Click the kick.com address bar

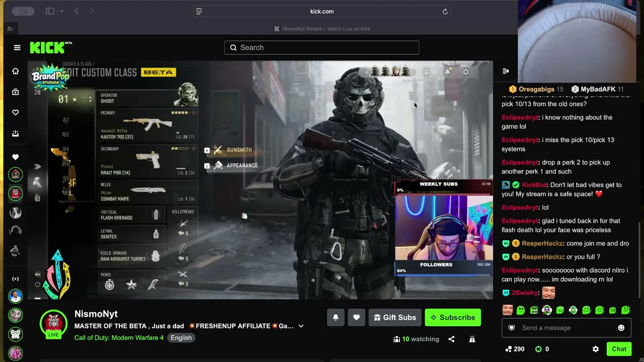pyautogui.click(x=322, y=11)
